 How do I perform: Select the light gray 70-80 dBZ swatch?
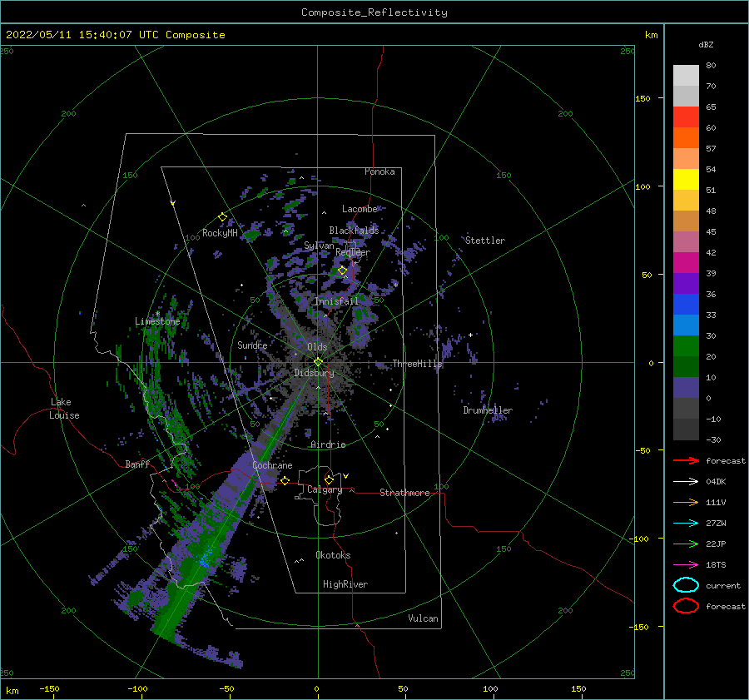[686, 76]
